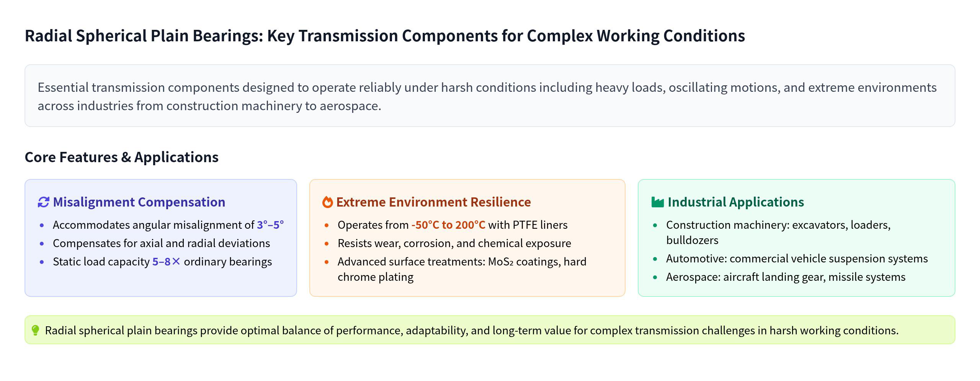Click the Automotive suspension systems bullet
The image size is (980, 381).
(x=797, y=259)
